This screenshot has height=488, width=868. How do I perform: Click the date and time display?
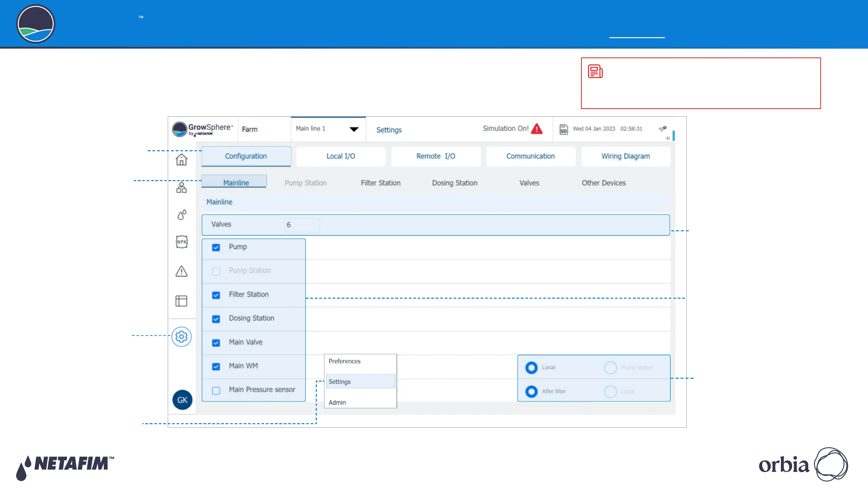[607, 129]
